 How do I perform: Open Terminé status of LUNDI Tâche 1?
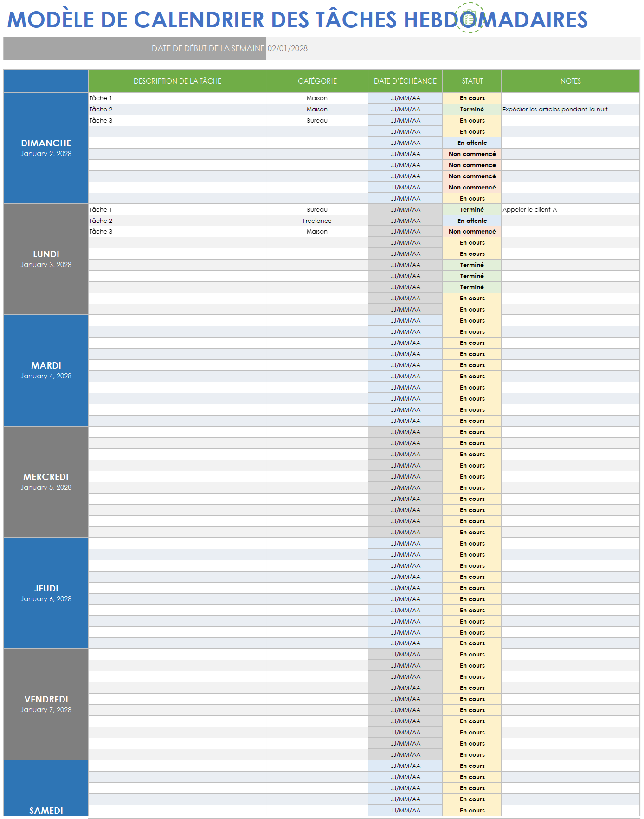472,209
